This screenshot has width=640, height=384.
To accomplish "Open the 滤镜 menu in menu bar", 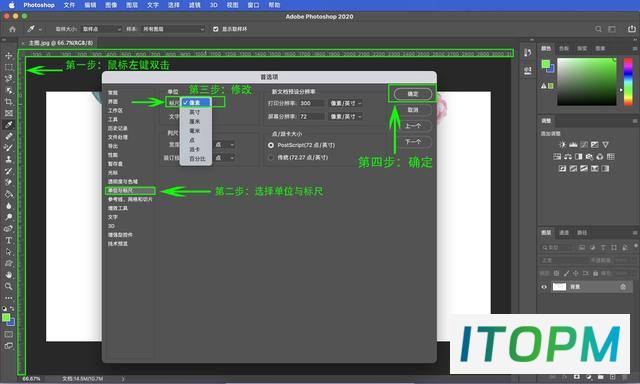I will [x=195, y=5].
